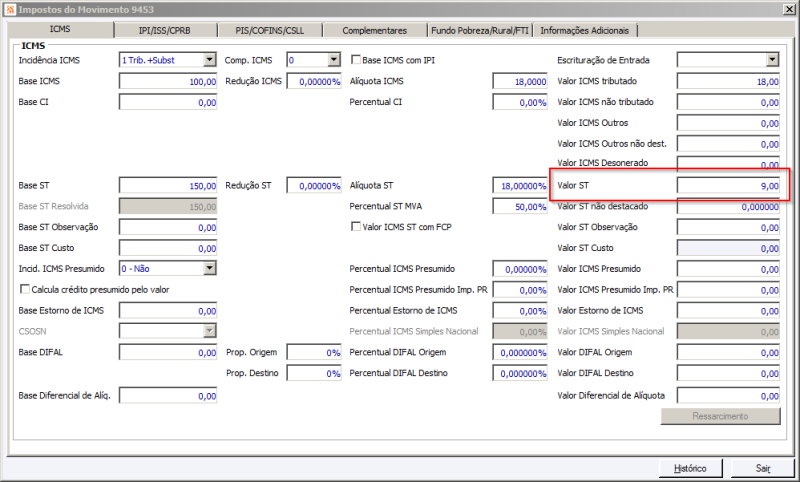This screenshot has height=482, width=800.
Task: Open the Informações Adicionais tab
Action: 585,31
